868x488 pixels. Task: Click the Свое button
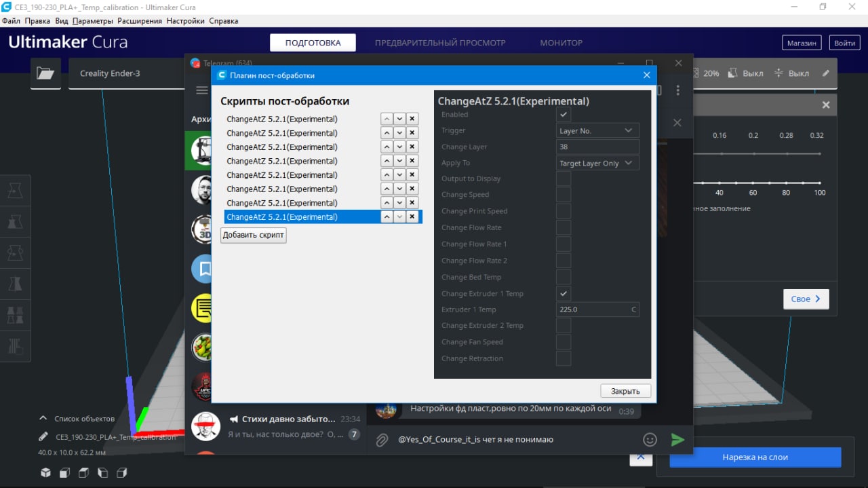pos(806,299)
